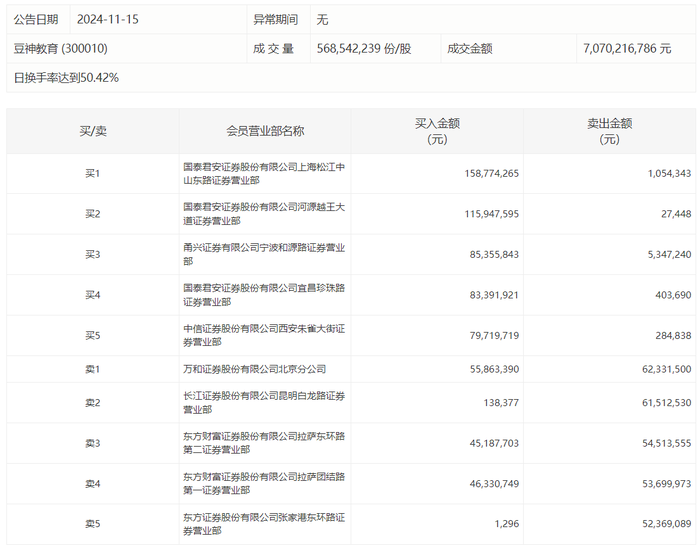Screen dimensions: 700x548
Task: Click 长江证券 昆明白龙路 branch name
Action: click(264, 403)
